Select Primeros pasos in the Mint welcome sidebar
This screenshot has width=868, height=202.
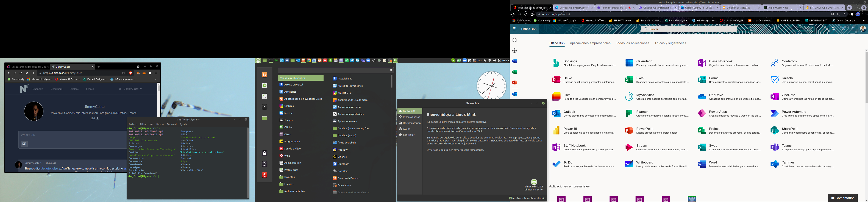[410, 117]
